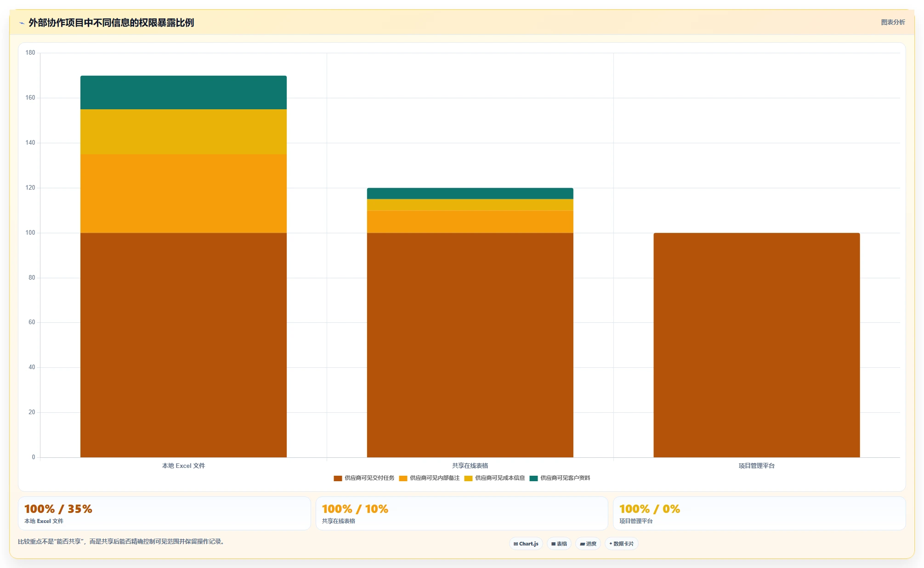The image size is (924, 568).
Task: Click the yellow segment of the 本地 Excel 文件 bar
Action: pyautogui.click(x=183, y=132)
